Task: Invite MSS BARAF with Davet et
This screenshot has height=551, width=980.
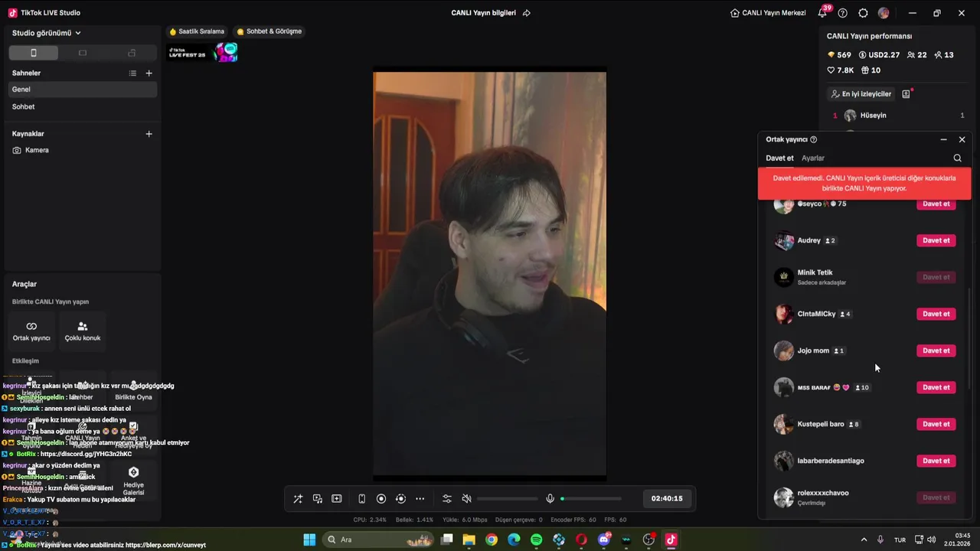Action: [936, 387]
